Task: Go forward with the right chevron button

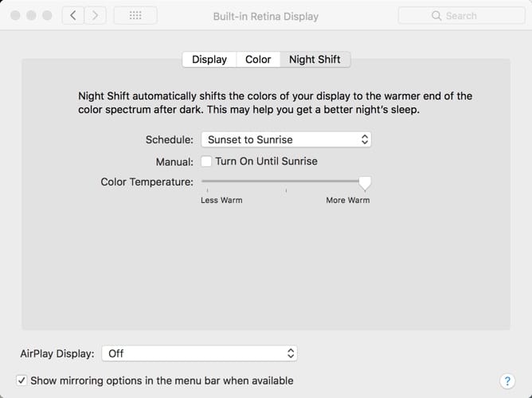Action: (95, 16)
